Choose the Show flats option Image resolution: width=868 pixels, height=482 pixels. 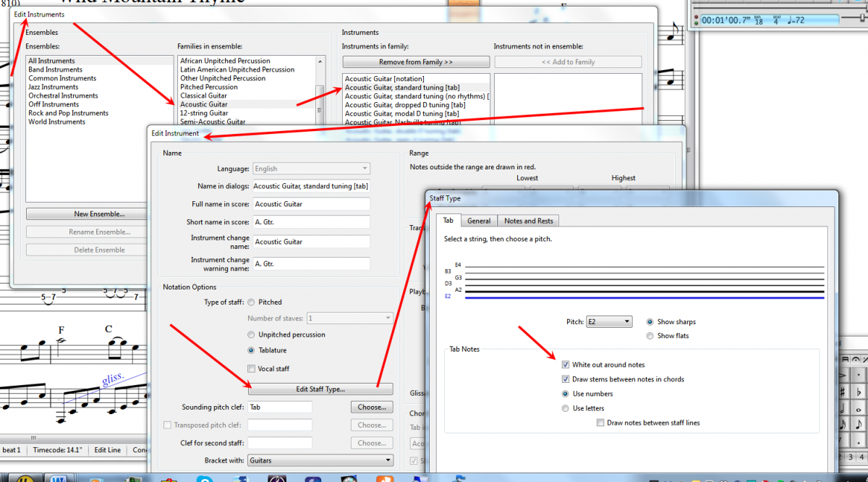point(650,336)
